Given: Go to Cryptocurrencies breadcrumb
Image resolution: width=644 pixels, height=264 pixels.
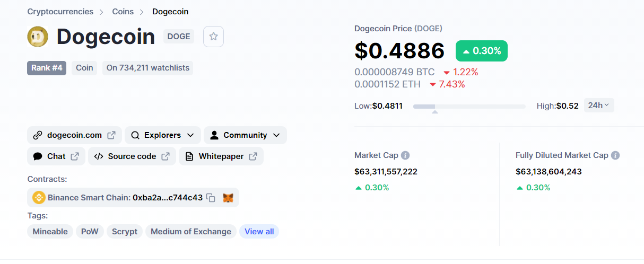Looking at the screenshot, I should pos(60,12).
